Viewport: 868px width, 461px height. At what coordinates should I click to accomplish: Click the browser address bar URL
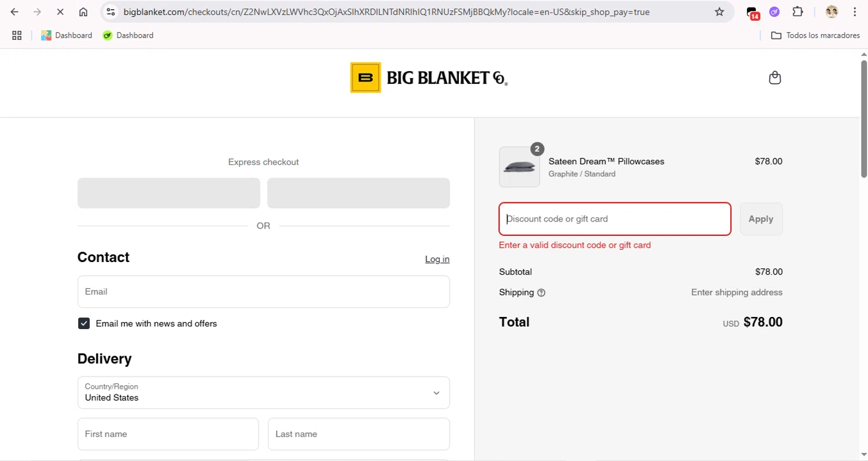386,12
